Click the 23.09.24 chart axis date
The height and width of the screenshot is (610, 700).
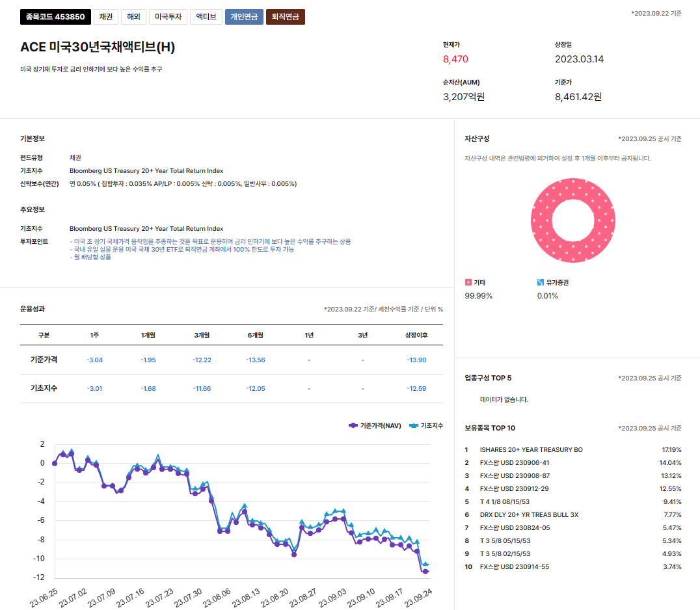click(x=418, y=598)
